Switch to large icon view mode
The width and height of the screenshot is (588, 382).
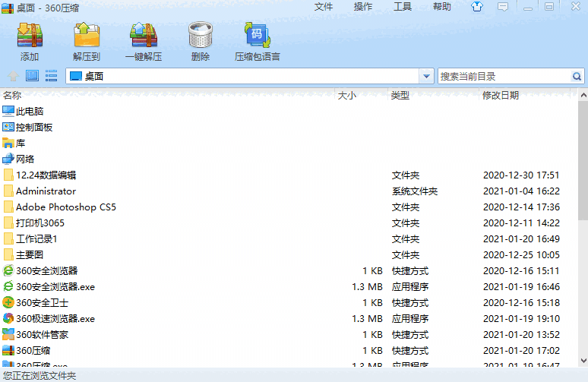pyautogui.click(x=32, y=76)
